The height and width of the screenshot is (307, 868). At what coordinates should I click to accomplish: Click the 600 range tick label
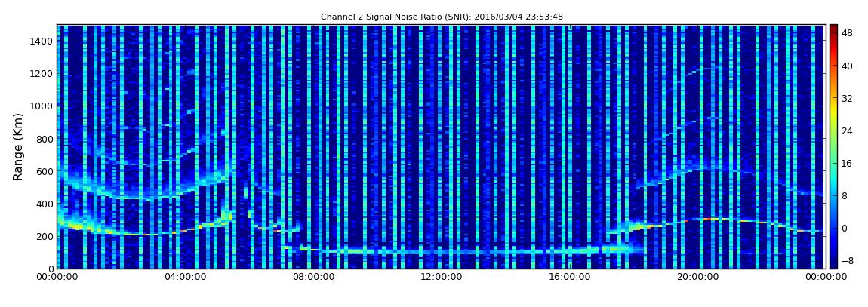click(45, 171)
